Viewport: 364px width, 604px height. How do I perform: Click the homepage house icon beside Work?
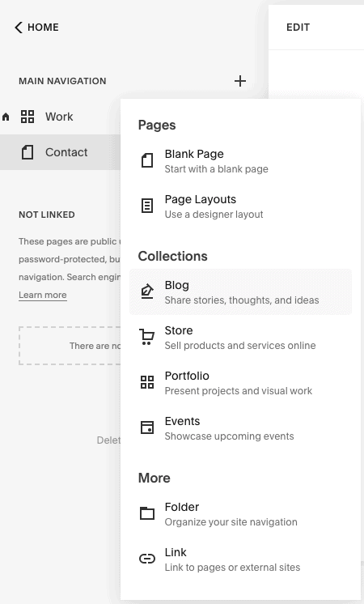6,117
